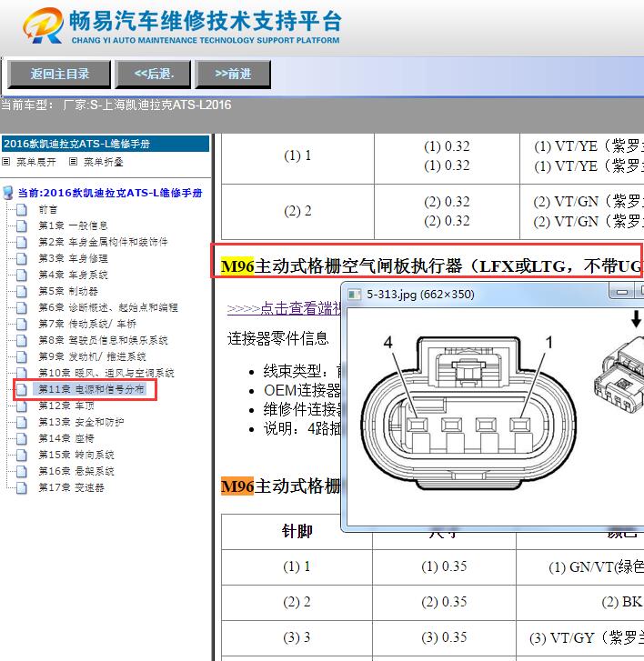Open 第4章 车身系统
The height and width of the screenshot is (661, 644).
point(73,275)
